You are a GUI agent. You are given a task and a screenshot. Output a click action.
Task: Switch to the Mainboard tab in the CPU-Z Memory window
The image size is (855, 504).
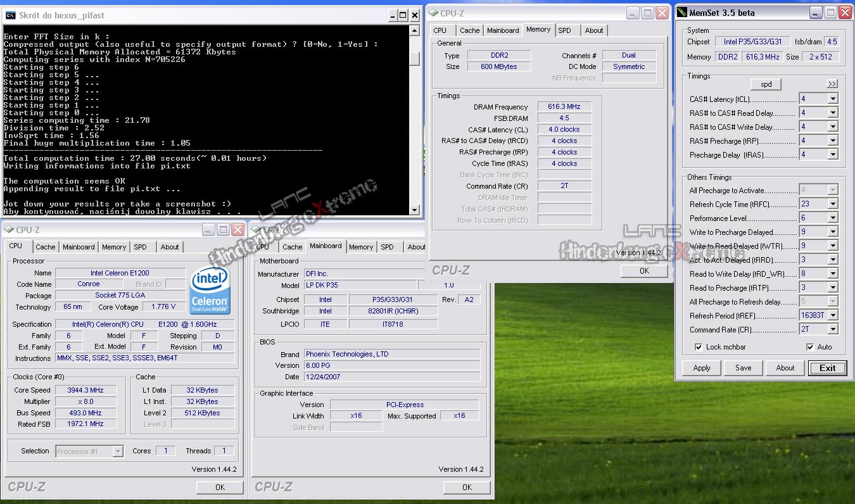click(x=503, y=30)
